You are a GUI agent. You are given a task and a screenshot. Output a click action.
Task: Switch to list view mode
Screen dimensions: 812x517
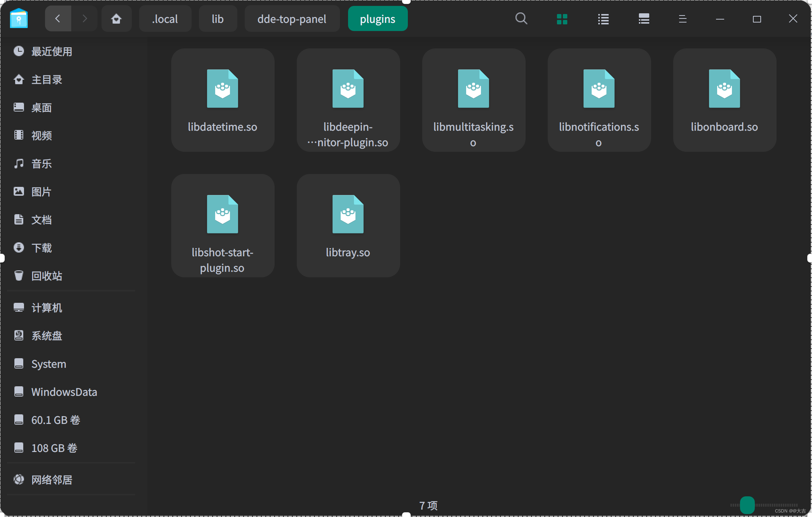[x=603, y=19]
